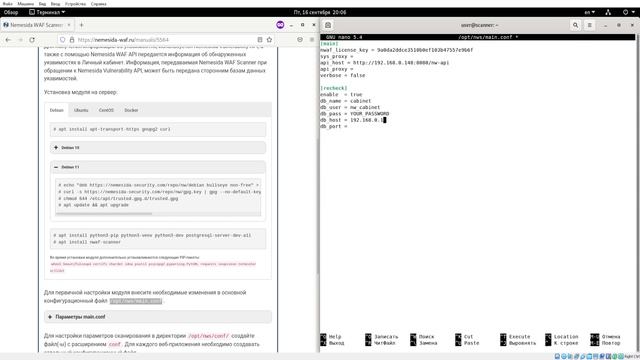Open the power system menu in top panel
This screenshot has width=640, height=360.
[628, 12]
